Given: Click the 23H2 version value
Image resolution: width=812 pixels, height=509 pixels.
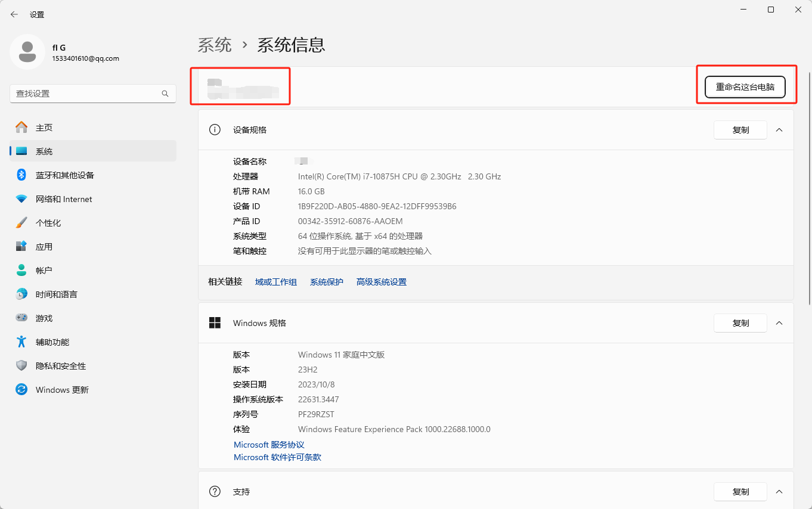Looking at the screenshot, I should pyautogui.click(x=308, y=370).
